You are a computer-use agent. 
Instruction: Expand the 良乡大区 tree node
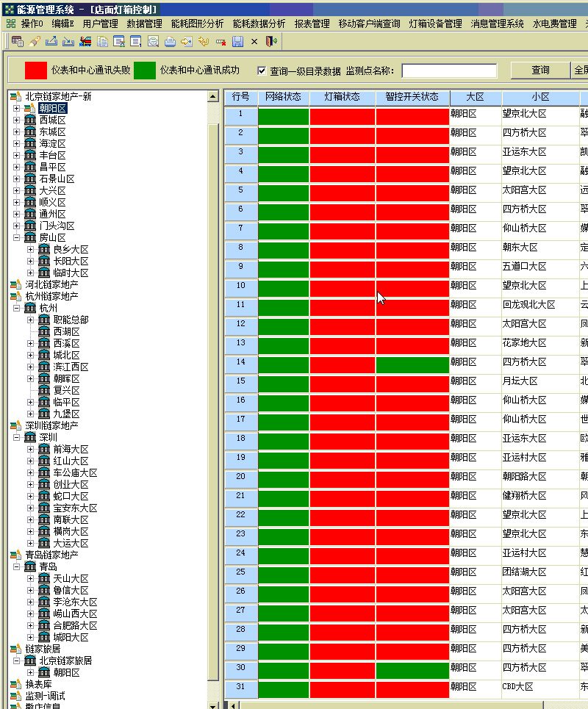point(30,250)
